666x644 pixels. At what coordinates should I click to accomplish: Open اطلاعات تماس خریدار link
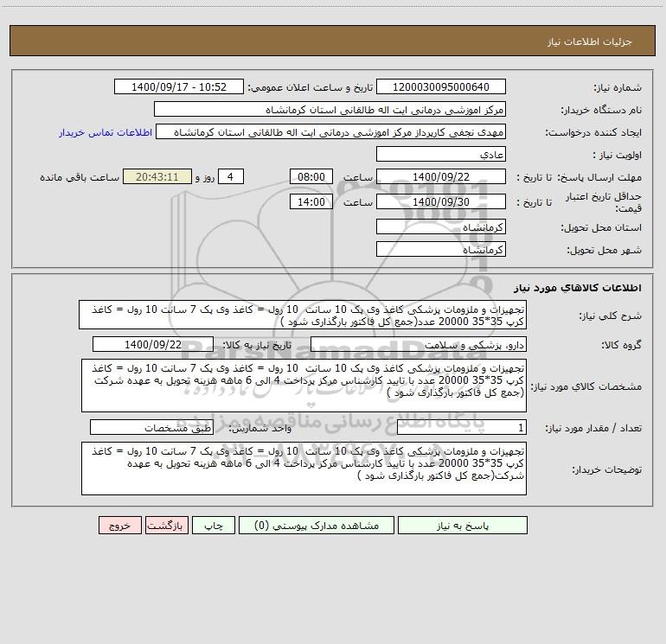tap(106, 132)
